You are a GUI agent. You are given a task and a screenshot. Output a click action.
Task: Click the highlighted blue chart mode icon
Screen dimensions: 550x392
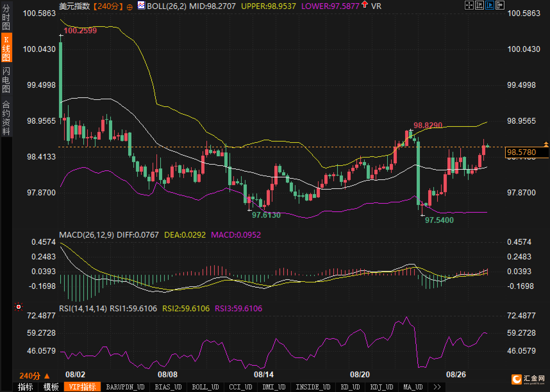490,5
